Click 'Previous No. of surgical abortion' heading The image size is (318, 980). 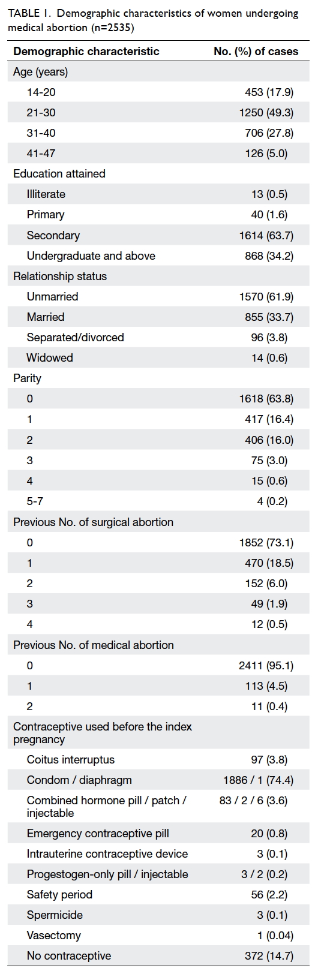[x=94, y=522]
